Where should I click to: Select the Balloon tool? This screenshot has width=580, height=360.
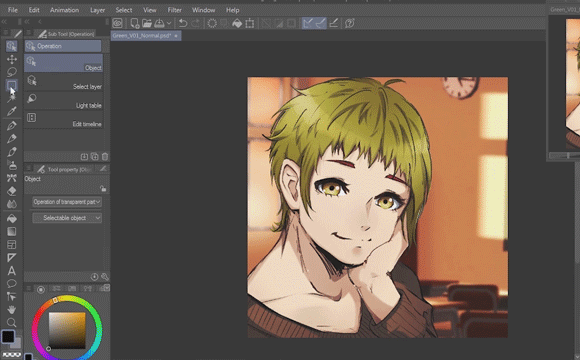pyautogui.click(x=11, y=284)
